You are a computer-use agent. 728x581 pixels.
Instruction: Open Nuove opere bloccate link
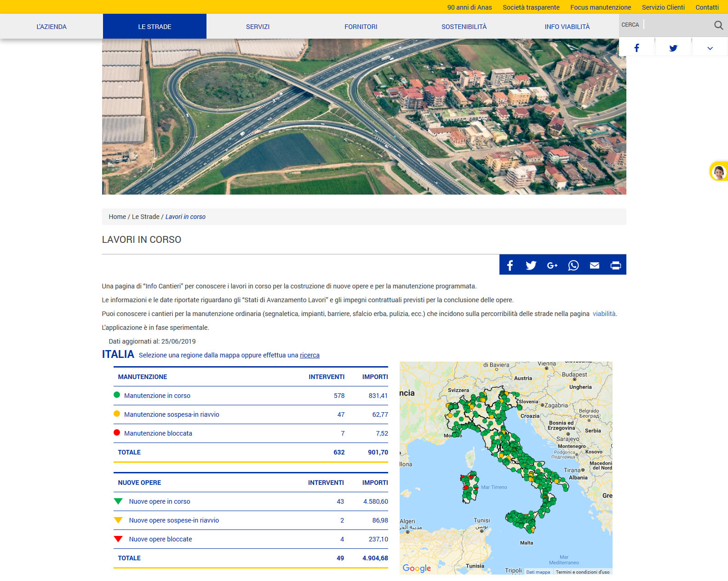(161, 539)
